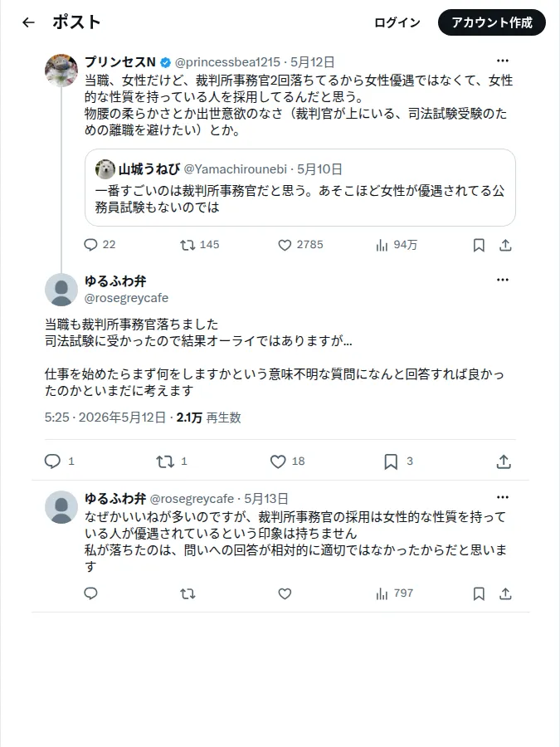Click reply icon on プリンセスN's post
This screenshot has width=560, height=747.
(90, 245)
